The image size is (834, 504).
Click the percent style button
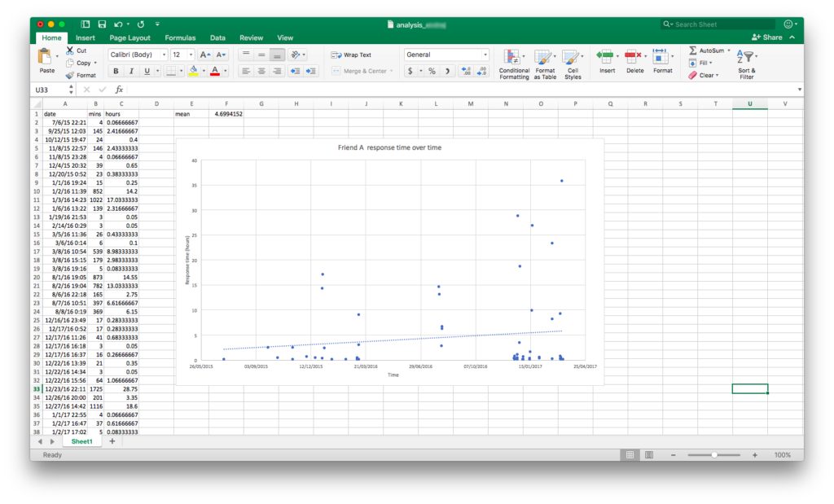pos(432,71)
